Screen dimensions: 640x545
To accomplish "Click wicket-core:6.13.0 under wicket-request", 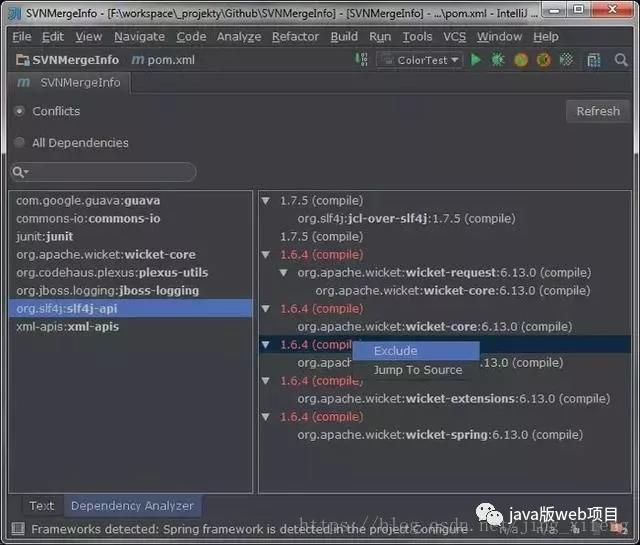I will [453, 291].
